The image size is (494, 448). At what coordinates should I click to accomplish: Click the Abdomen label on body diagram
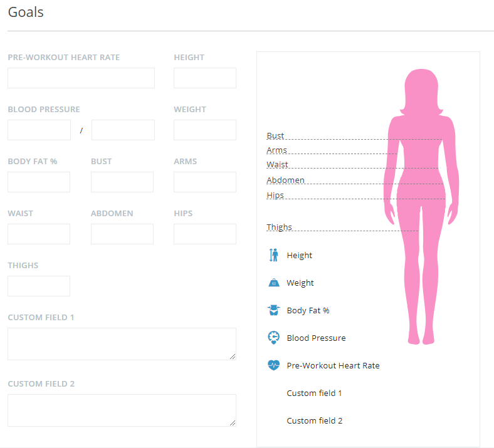(x=285, y=180)
